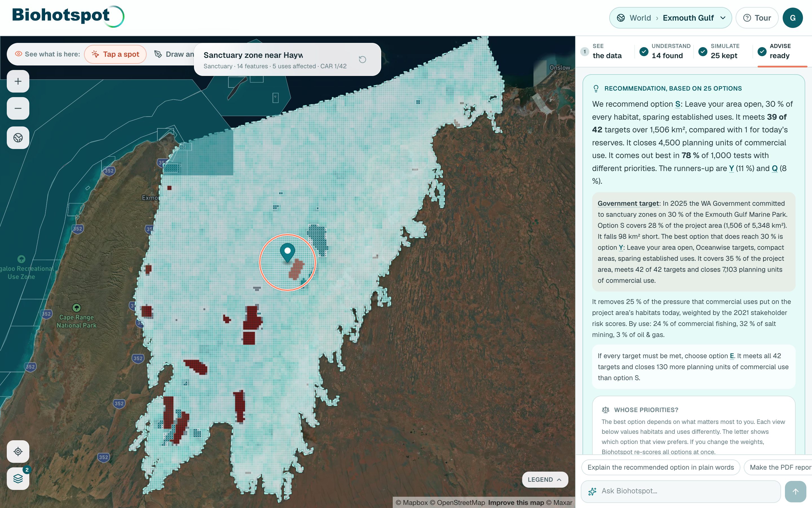Open runner-up option Y (11 %) link
This screenshot has height=508, width=812.
(x=731, y=168)
